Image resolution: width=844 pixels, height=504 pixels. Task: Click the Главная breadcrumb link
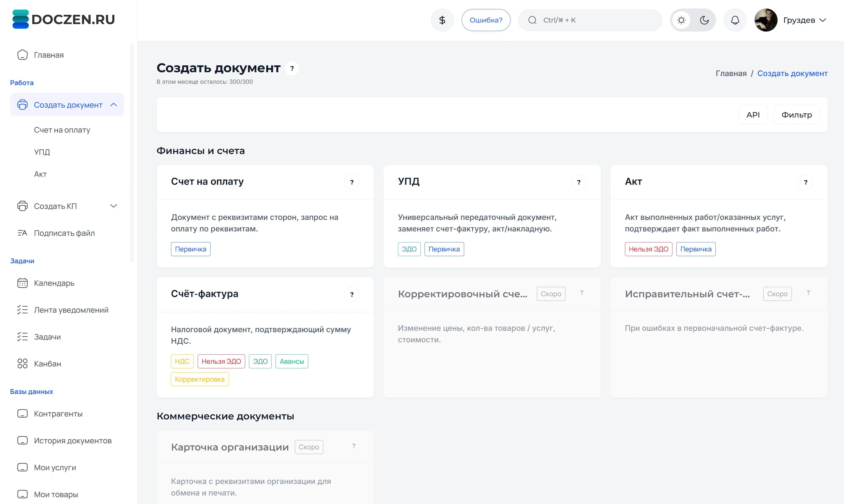[x=731, y=73]
